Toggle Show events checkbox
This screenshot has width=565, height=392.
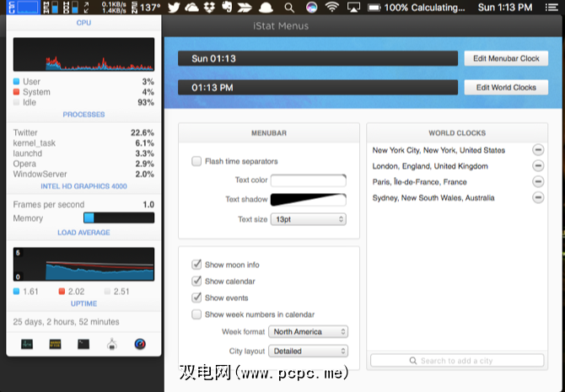click(196, 298)
